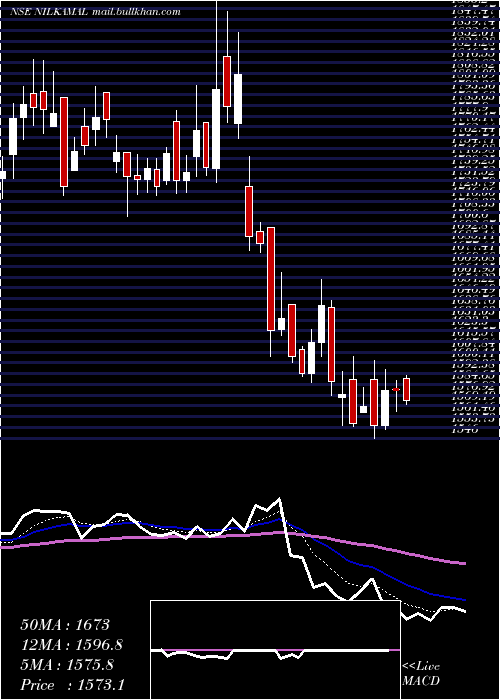The height and width of the screenshot is (700, 500).
Task: Click the tiny red doji candle
Action: pos(396,390)
